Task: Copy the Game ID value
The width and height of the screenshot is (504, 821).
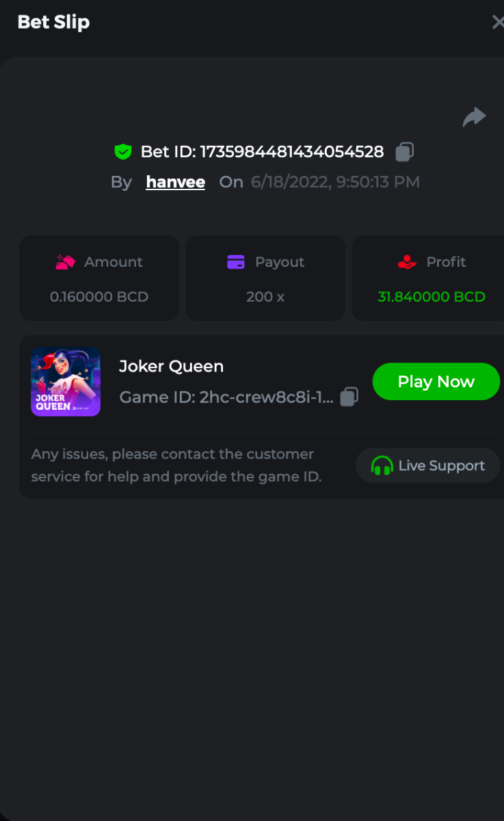Action: coord(349,397)
